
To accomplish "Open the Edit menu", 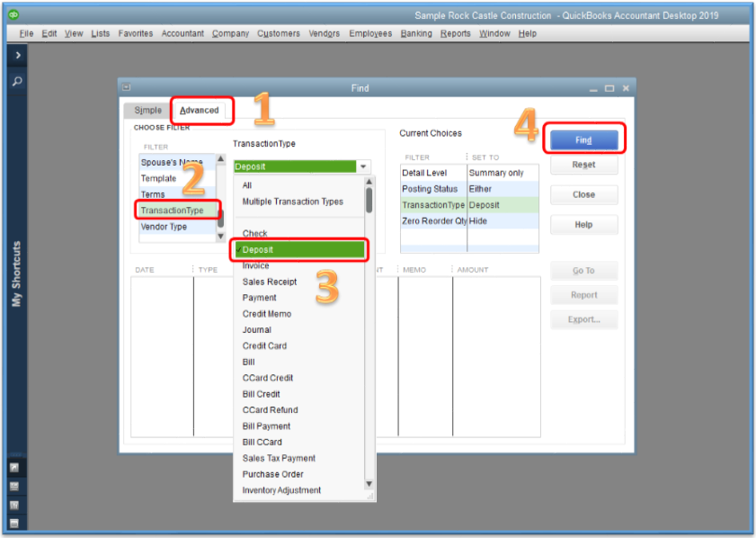I will click(49, 33).
